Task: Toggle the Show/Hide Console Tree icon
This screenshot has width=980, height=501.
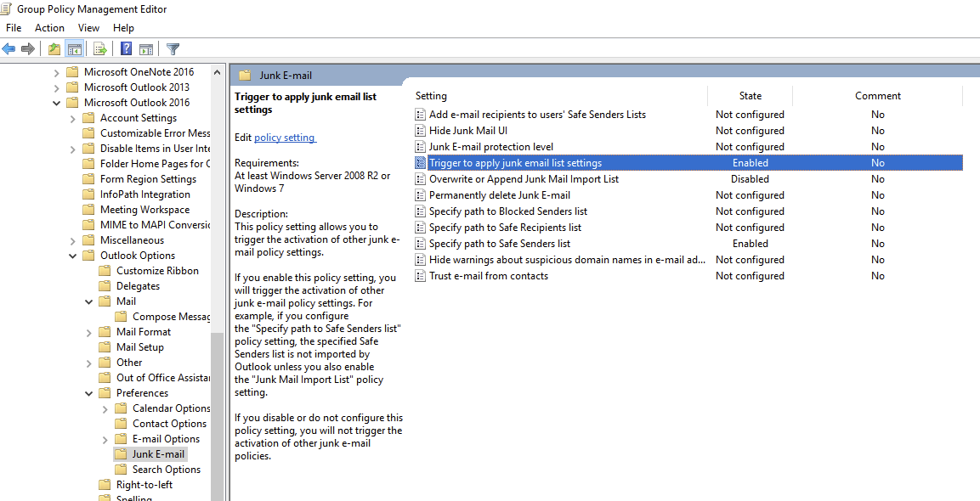Action: click(x=75, y=48)
